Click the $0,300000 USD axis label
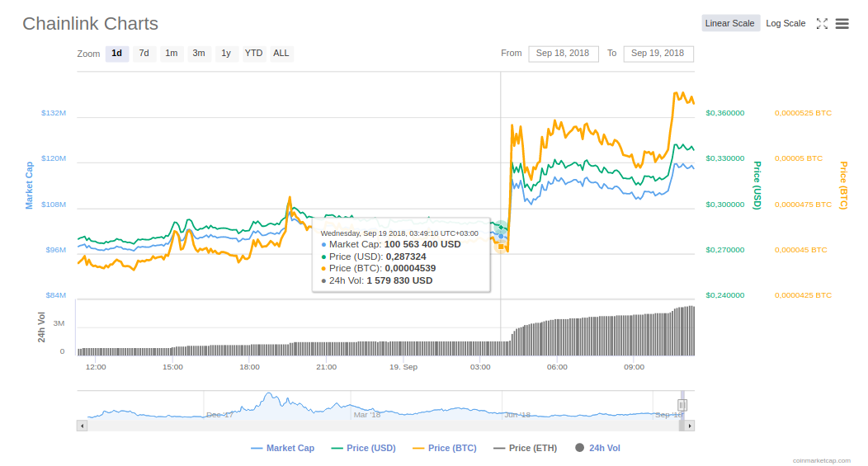The height and width of the screenshot is (466, 868). pyautogui.click(x=725, y=205)
